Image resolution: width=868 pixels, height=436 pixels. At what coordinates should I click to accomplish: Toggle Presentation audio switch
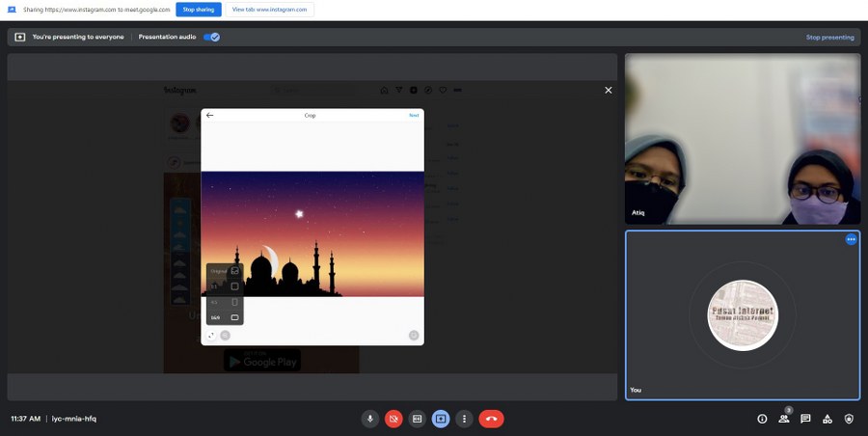tap(211, 37)
